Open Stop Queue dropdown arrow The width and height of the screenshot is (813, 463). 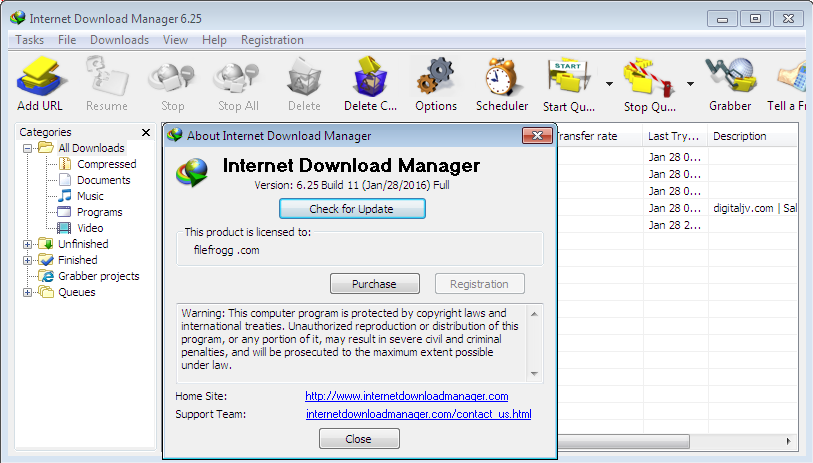[690, 83]
